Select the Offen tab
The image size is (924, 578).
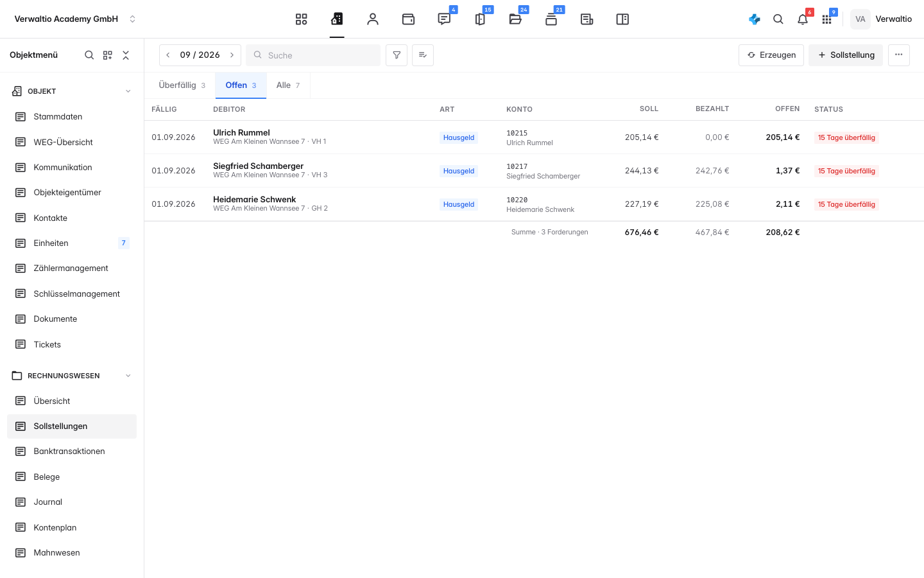tap(241, 85)
